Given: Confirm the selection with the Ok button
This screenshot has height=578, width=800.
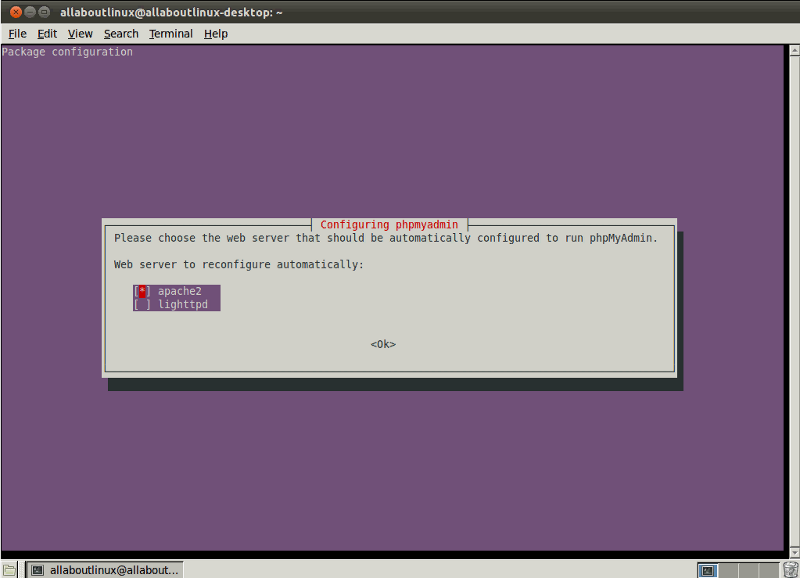Looking at the screenshot, I should tap(383, 344).
